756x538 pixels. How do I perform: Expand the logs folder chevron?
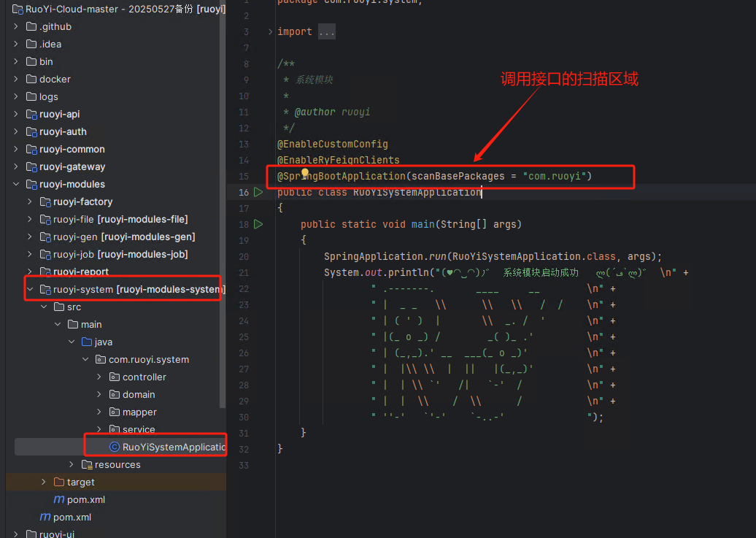click(x=16, y=96)
